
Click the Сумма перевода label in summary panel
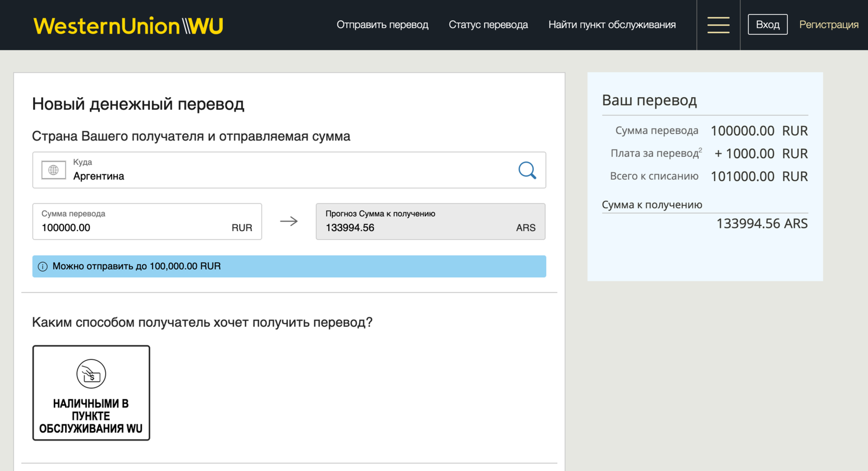(x=657, y=130)
